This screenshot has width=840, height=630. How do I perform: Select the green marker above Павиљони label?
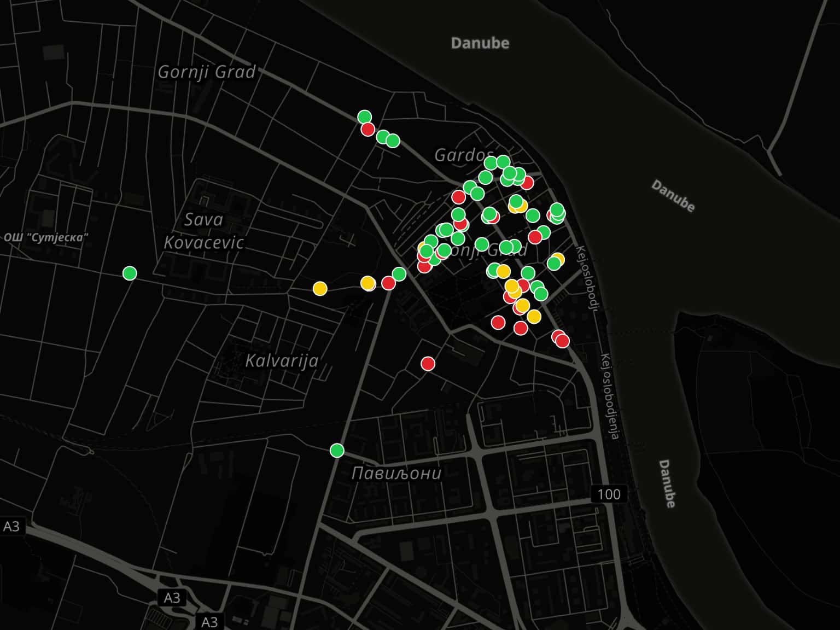pos(337,451)
